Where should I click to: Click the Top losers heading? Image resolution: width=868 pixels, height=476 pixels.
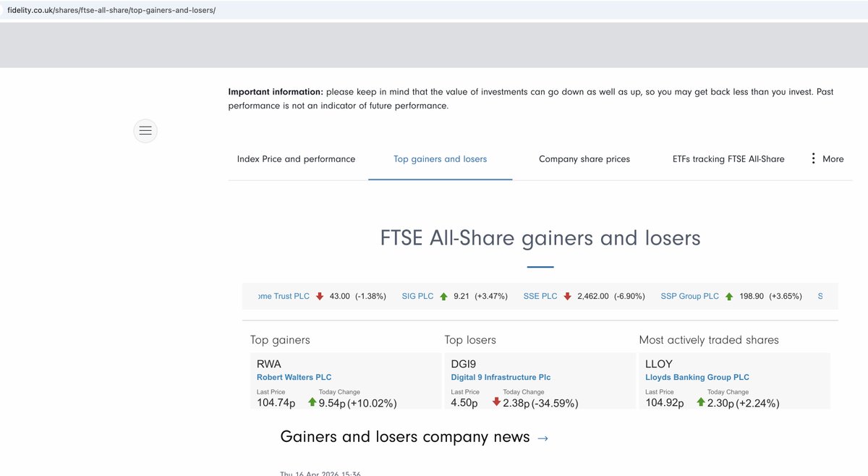(x=470, y=340)
